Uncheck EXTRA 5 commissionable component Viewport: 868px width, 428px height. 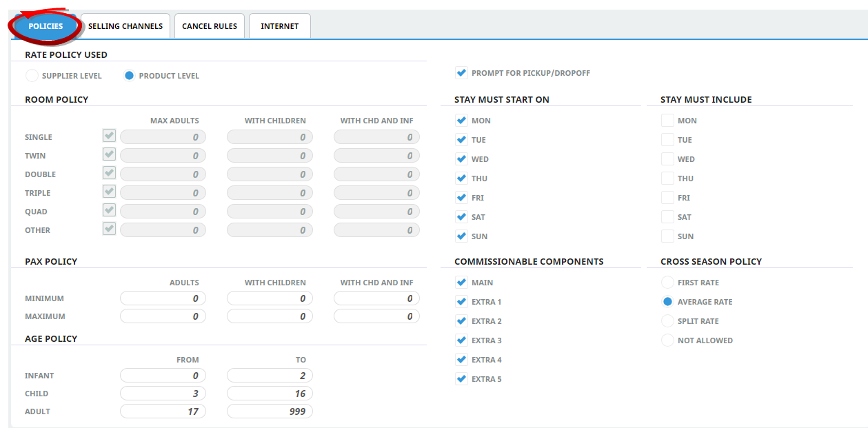461,378
